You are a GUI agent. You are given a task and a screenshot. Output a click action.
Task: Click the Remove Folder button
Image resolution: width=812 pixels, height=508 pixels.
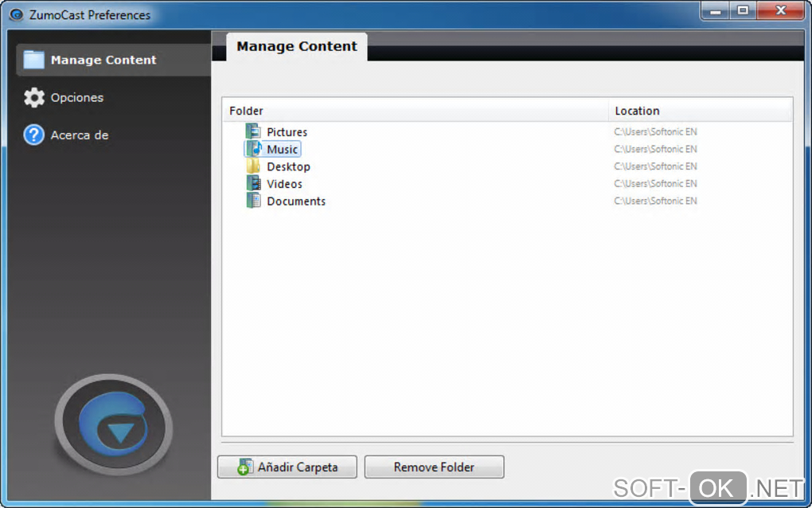[434, 467]
